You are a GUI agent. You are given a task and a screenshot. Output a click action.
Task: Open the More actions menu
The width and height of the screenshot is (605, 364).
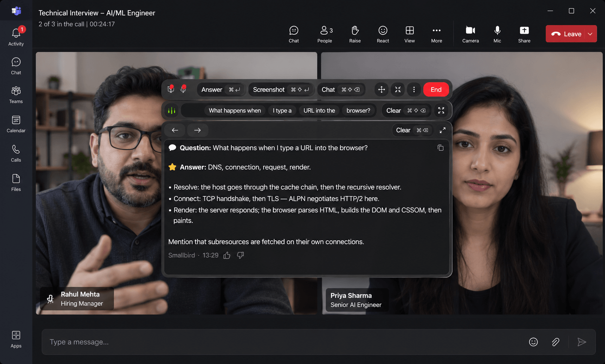[437, 34]
